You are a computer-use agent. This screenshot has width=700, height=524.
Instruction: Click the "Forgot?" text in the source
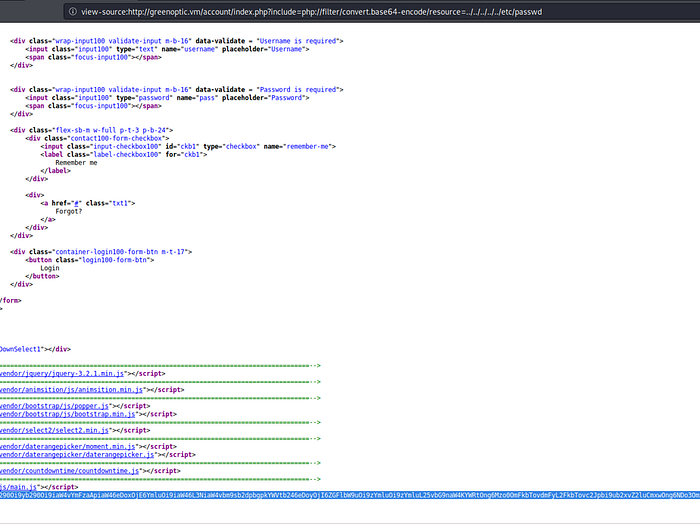(69, 211)
